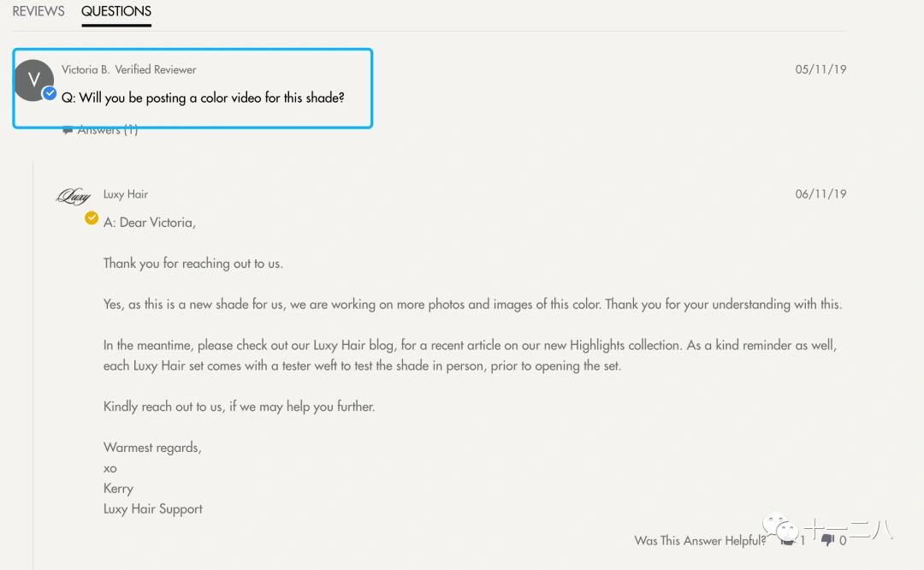
Task: Click the blue verified checkmark badge
Action: (50, 93)
